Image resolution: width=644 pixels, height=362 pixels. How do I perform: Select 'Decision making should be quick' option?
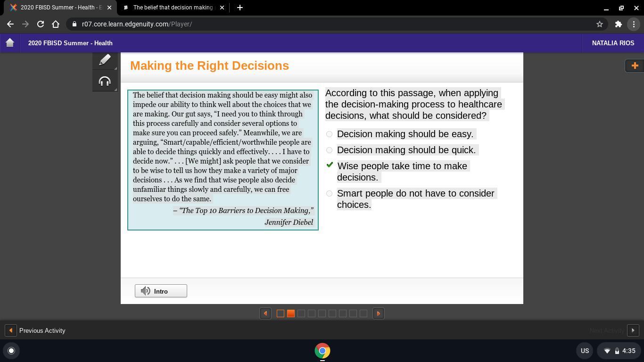(x=330, y=150)
